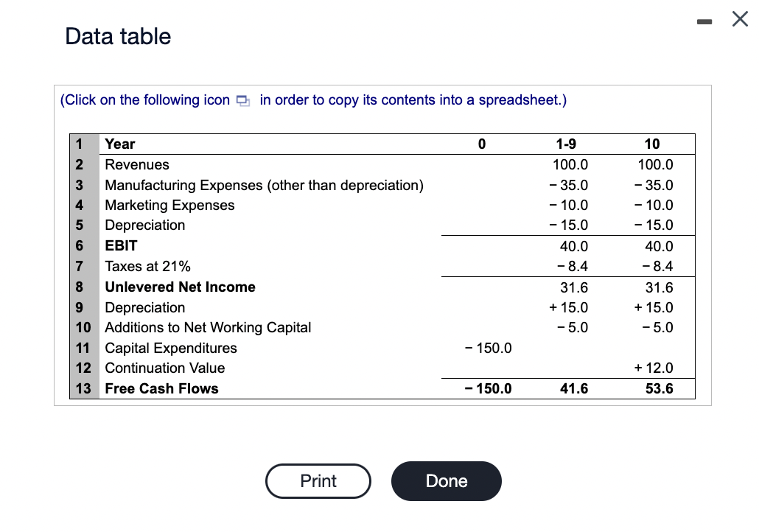Click the Marketing Expenses label
This screenshot has height=532, width=759.
tap(169, 205)
